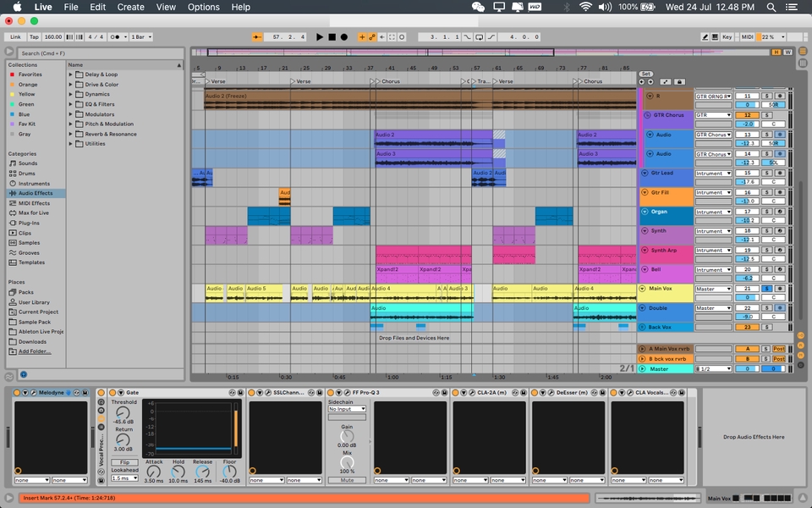Open the Sounds category in browser

pos(28,163)
